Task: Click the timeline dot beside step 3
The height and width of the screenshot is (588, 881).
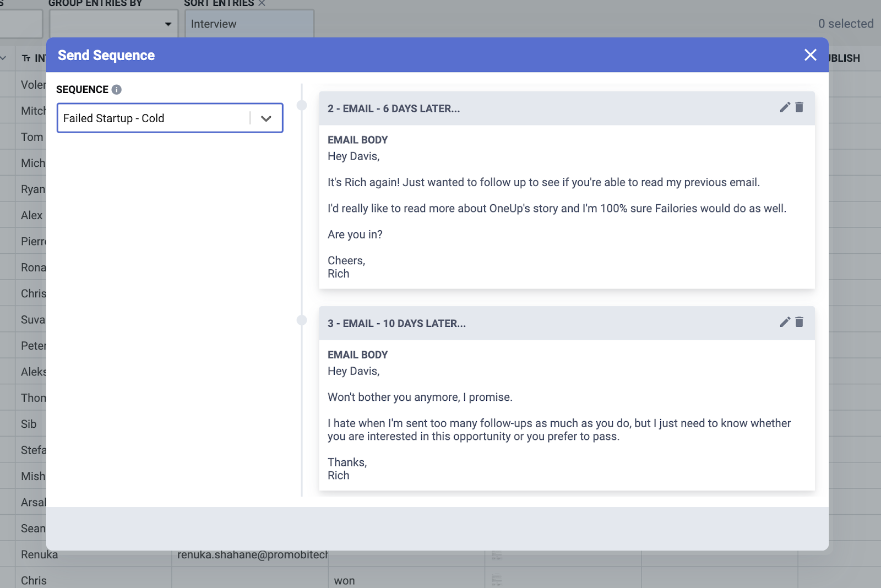Action: point(301,319)
